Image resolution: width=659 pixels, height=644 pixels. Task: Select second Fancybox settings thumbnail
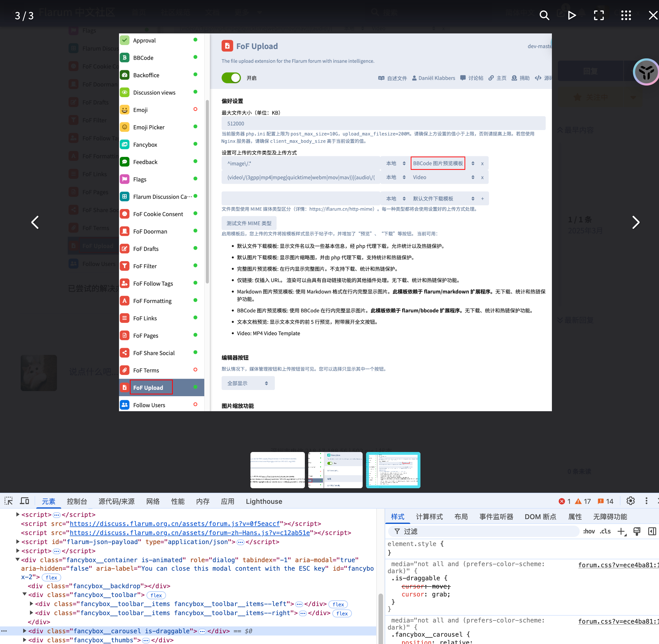pyautogui.click(x=335, y=470)
